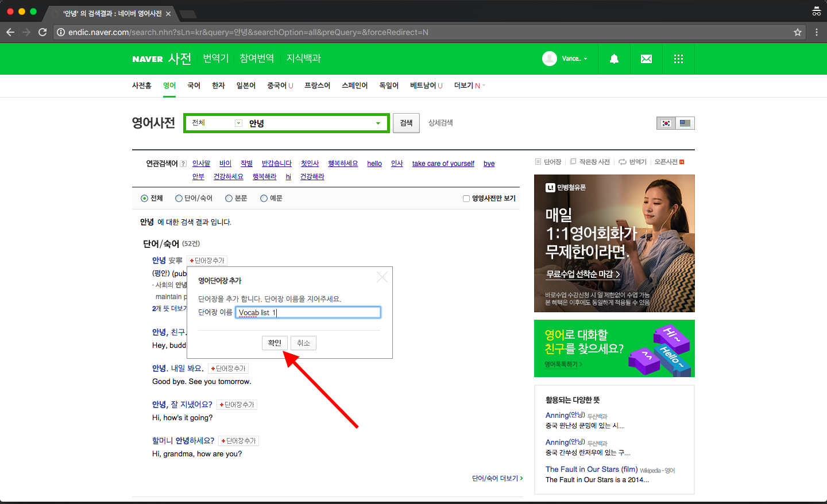Click the site info icon in address bar

point(61,32)
